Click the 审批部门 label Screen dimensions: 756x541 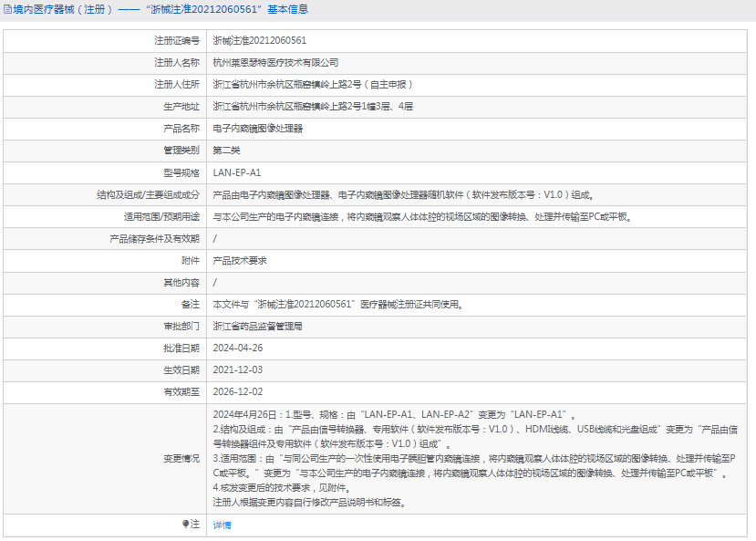[x=181, y=327]
